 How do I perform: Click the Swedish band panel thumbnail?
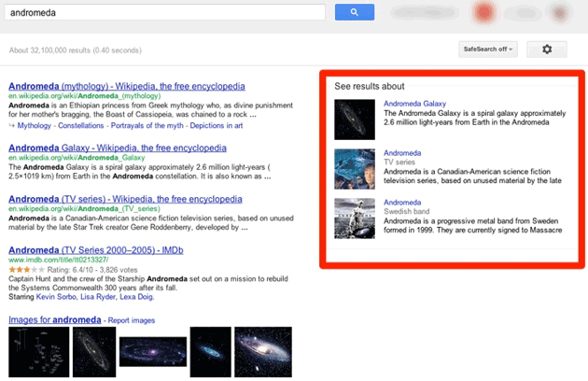[x=355, y=219]
